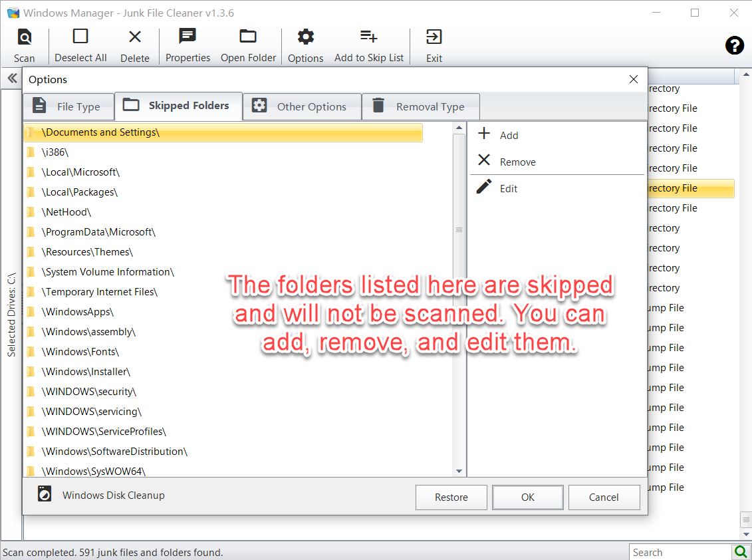Collapse the side panel with the double chevron
Viewport: 752px width, 560px height.
[12, 78]
